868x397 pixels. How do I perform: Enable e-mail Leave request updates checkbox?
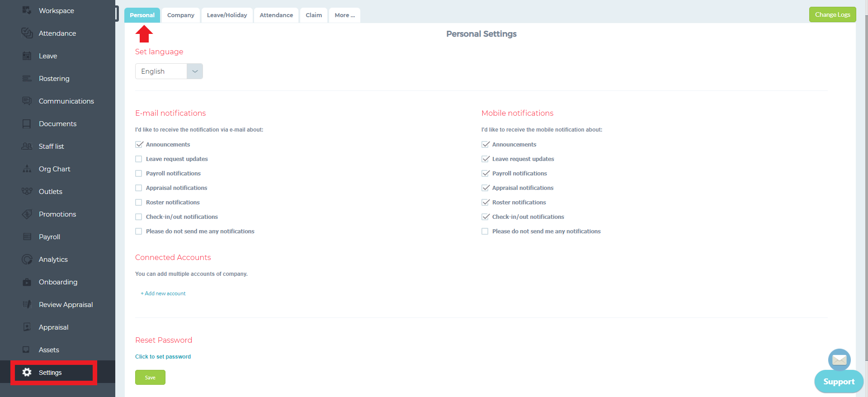(139, 159)
